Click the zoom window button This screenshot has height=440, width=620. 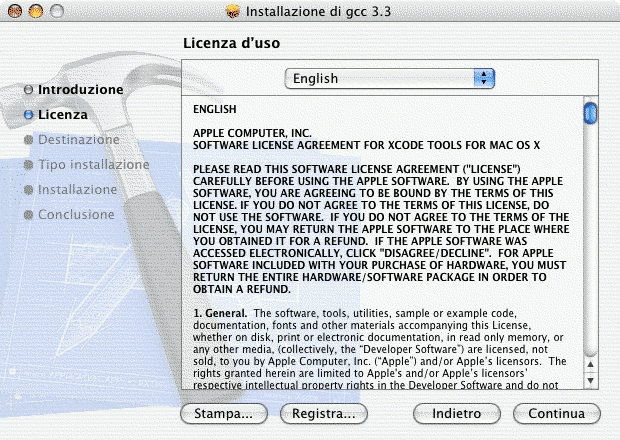pos(57,11)
